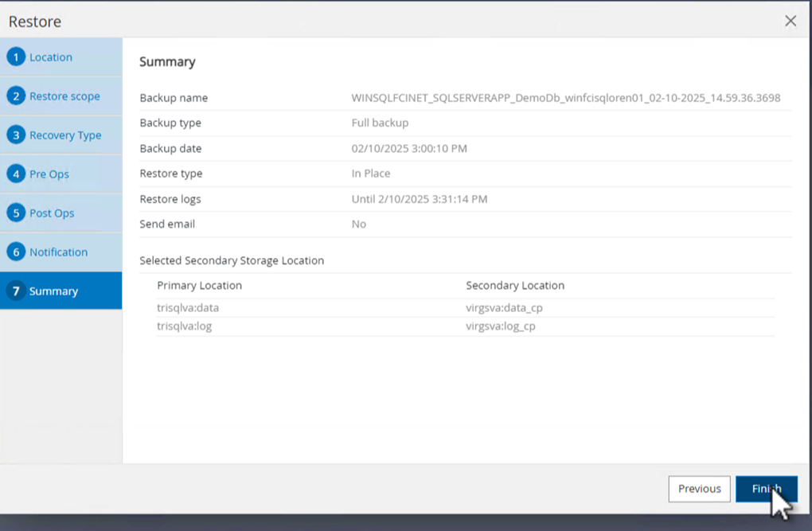Jump to the Post Ops step
812x531 pixels.
coord(61,213)
